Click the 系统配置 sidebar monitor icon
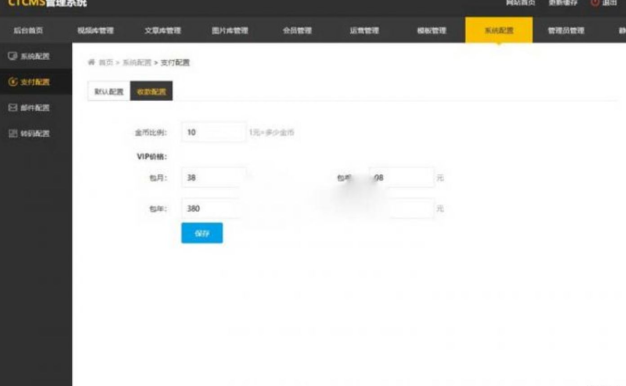626x386 pixels. 12,56
